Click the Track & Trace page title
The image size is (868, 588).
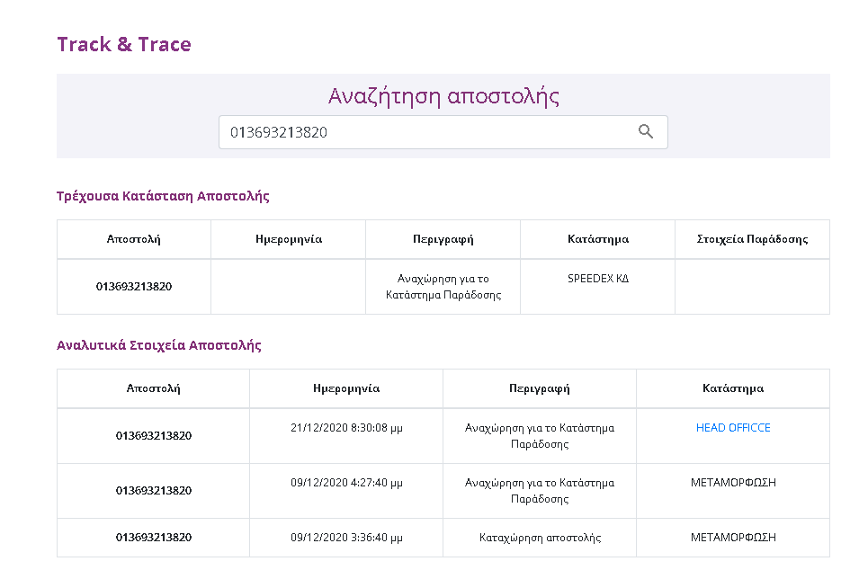[124, 44]
